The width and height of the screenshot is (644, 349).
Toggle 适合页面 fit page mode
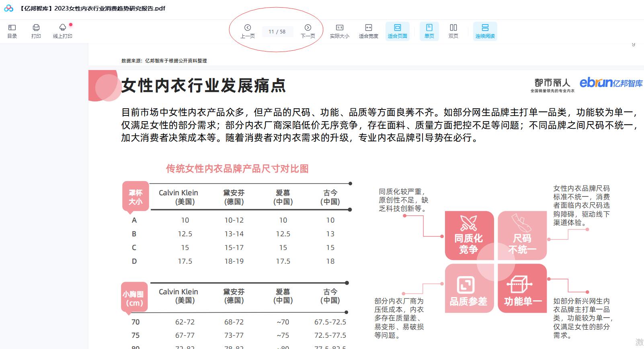(398, 31)
